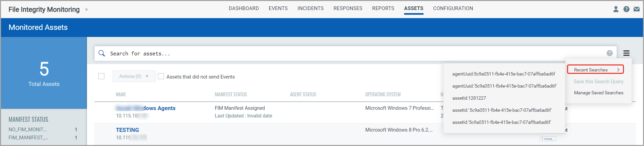Viewport: 644px width, 146px height.
Task: Sort by MANIFEST STATUS column header
Action: click(231, 94)
